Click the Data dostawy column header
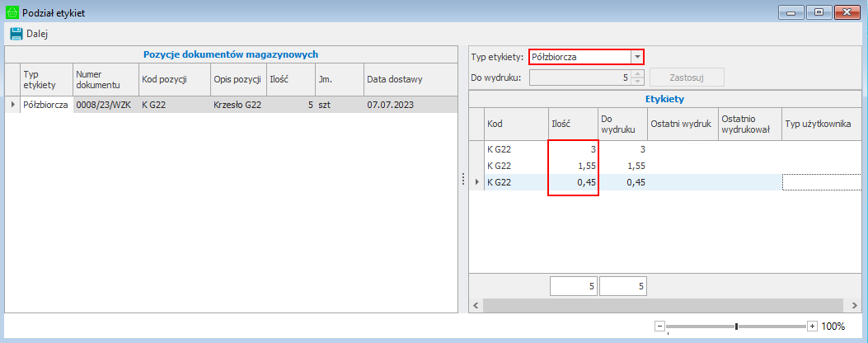Screen dimensions: 868x343 [408, 80]
